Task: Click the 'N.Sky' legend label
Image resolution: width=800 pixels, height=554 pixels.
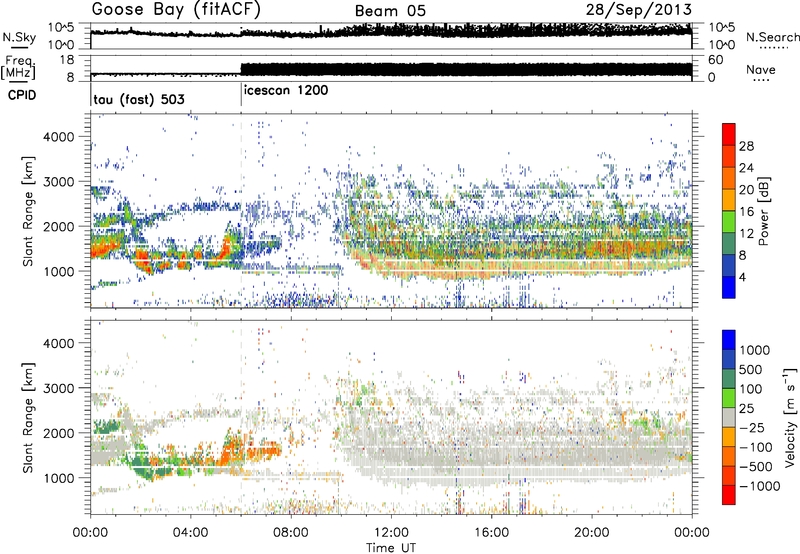Action: tap(19, 37)
